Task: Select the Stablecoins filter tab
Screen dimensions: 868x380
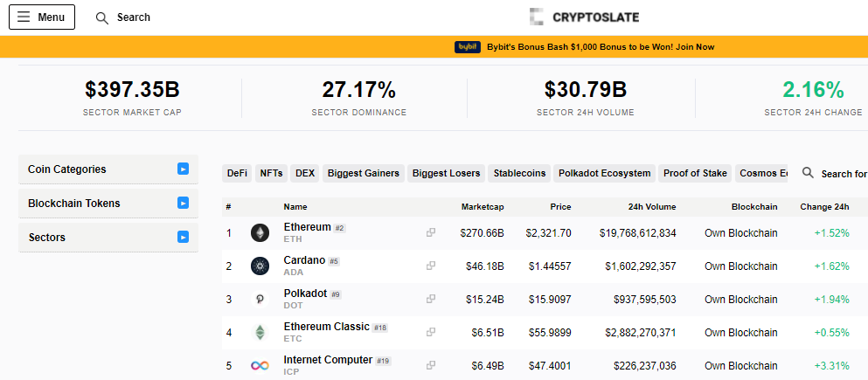Action: [519, 173]
